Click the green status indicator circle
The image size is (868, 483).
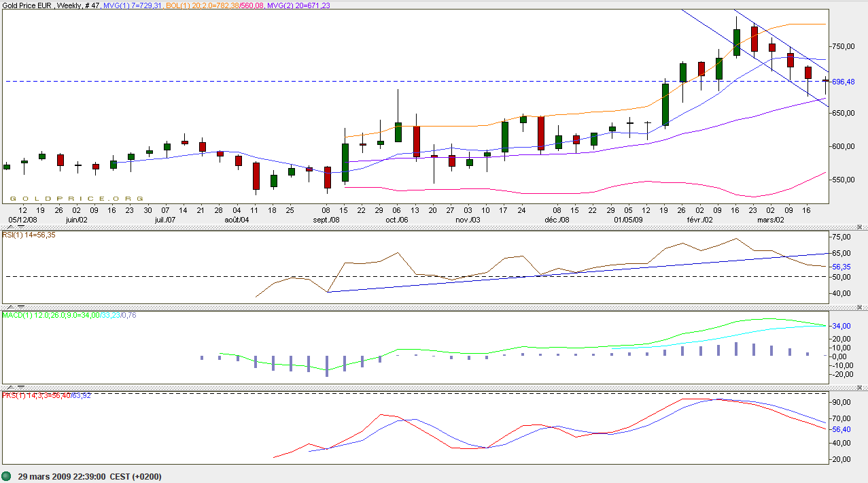click(7, 476)
